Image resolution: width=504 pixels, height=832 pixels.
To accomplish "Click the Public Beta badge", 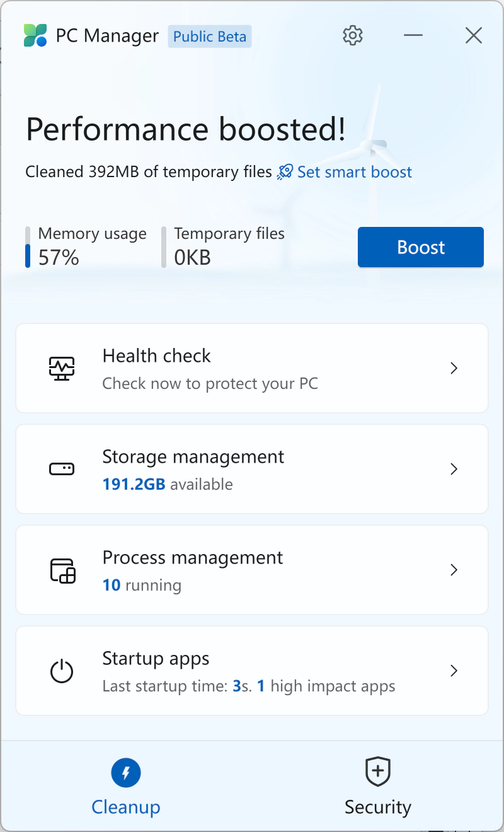I will coord(210,37).
